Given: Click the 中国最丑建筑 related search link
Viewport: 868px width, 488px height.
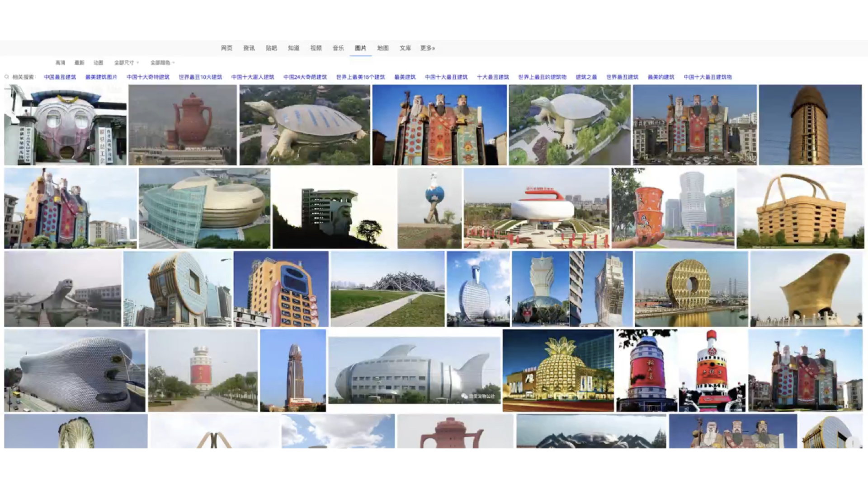Looking at the screenshot, I should click(60, 77).
